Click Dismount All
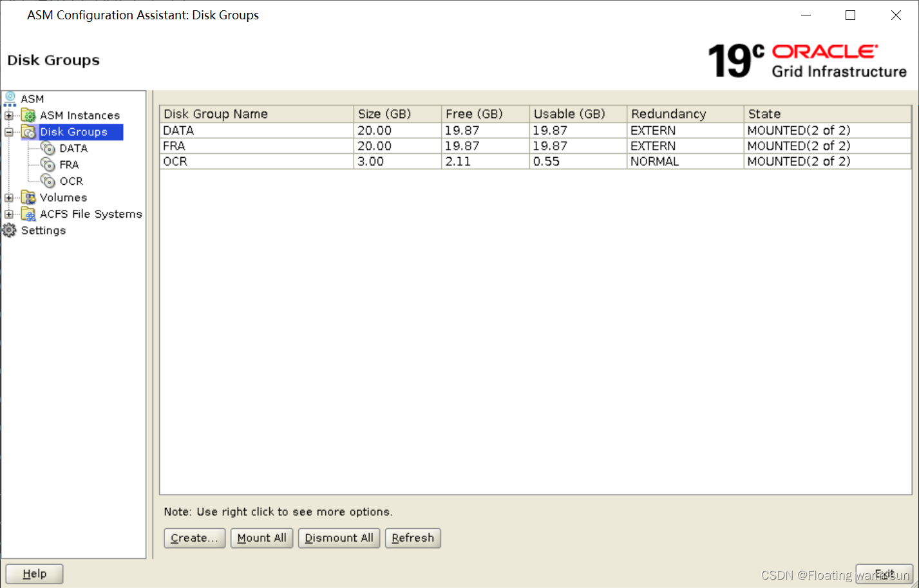This screenshot has height=588, width=919. (339, 538)
